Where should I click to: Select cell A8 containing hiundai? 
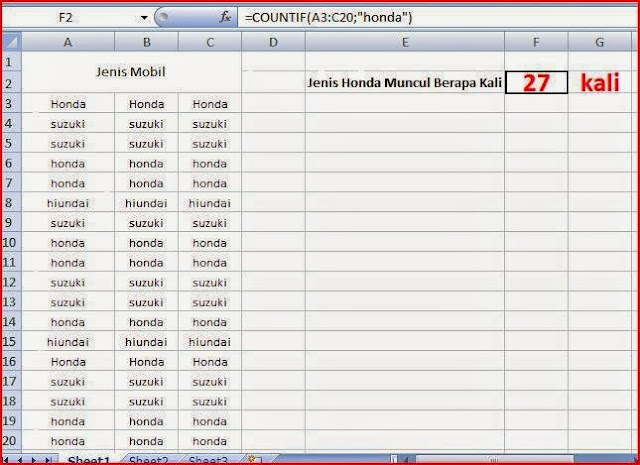[x=68, y=203]
